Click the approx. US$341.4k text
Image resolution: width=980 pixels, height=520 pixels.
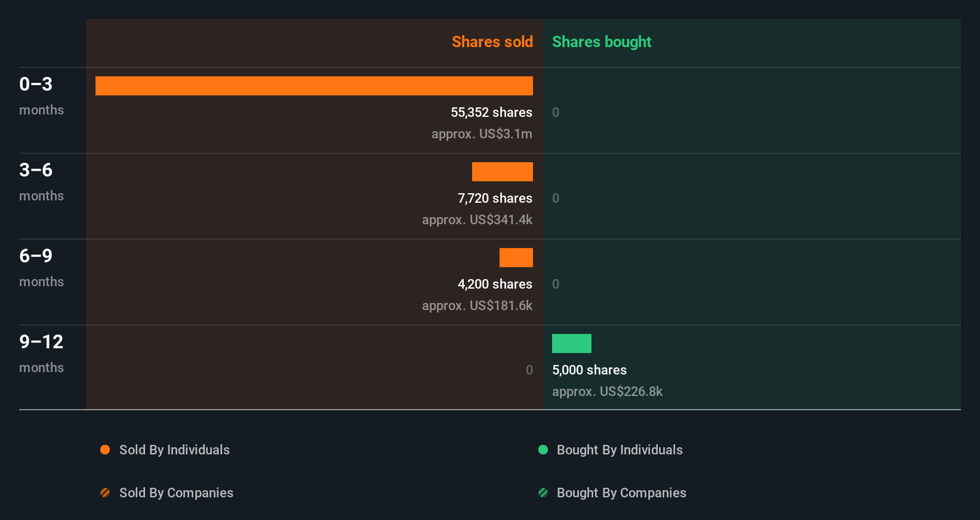coord(477,220)
